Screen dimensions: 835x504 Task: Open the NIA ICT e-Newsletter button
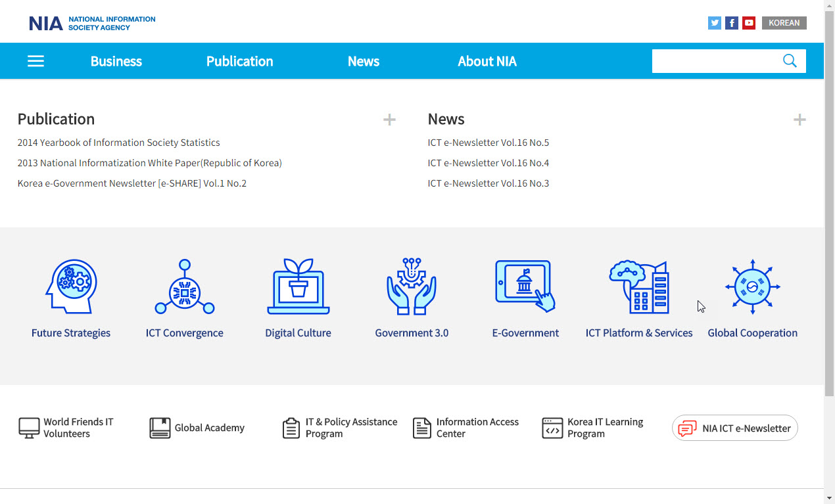(734, 428)
